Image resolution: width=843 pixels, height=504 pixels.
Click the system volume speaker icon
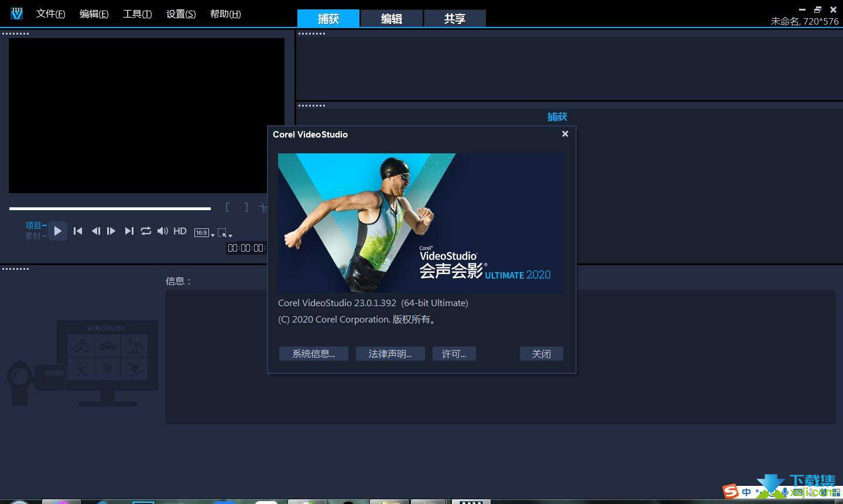coord(163,231)
